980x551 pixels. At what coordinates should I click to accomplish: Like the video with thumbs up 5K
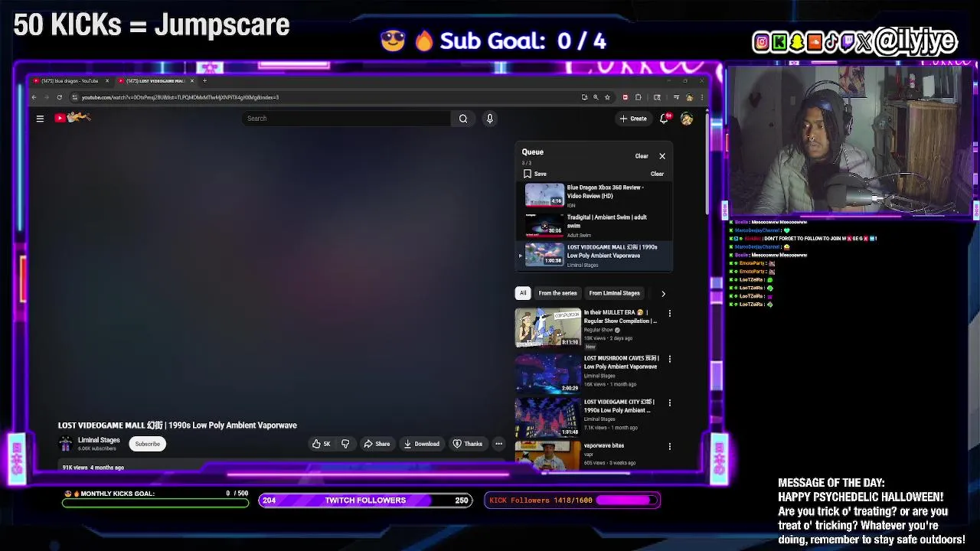pyautogui.click(x=322, y=444)
